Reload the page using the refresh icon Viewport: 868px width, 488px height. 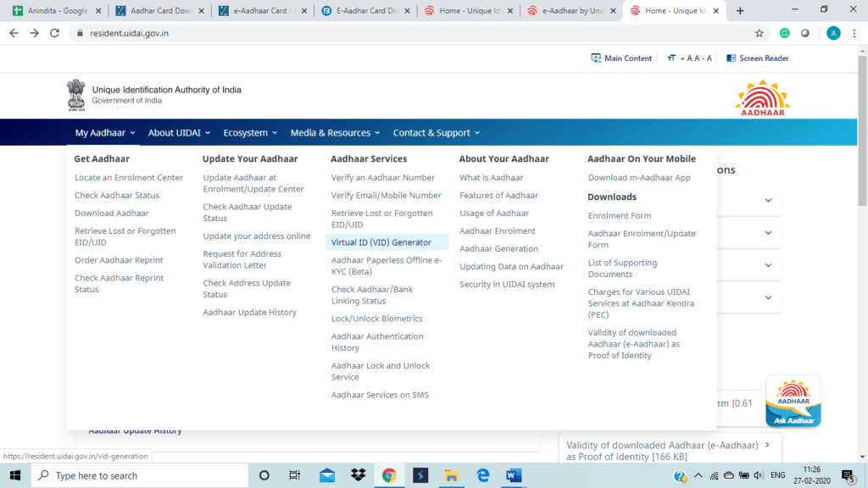click(x=55, y=33)
